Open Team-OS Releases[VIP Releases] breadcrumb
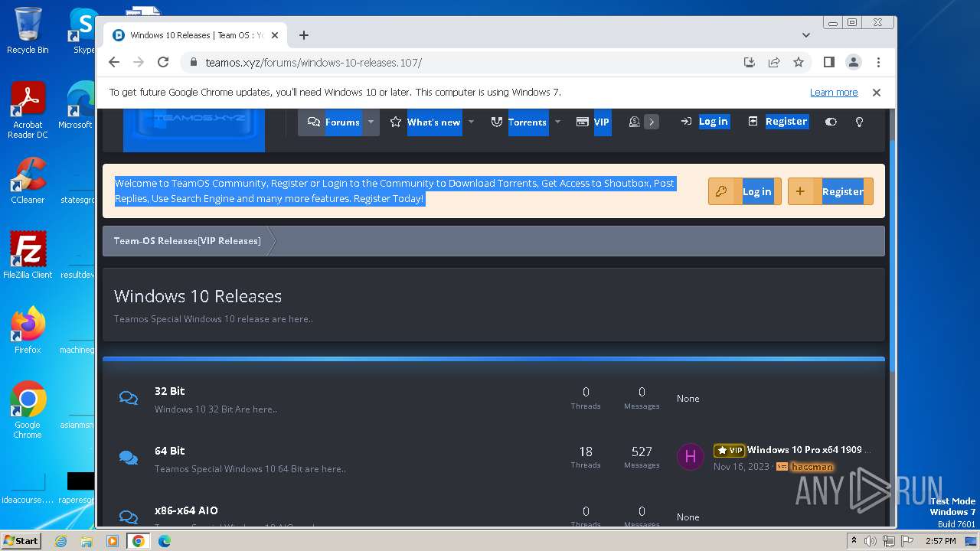The width and height of the screenshot is (980, 551). click(x=188, y=240)
